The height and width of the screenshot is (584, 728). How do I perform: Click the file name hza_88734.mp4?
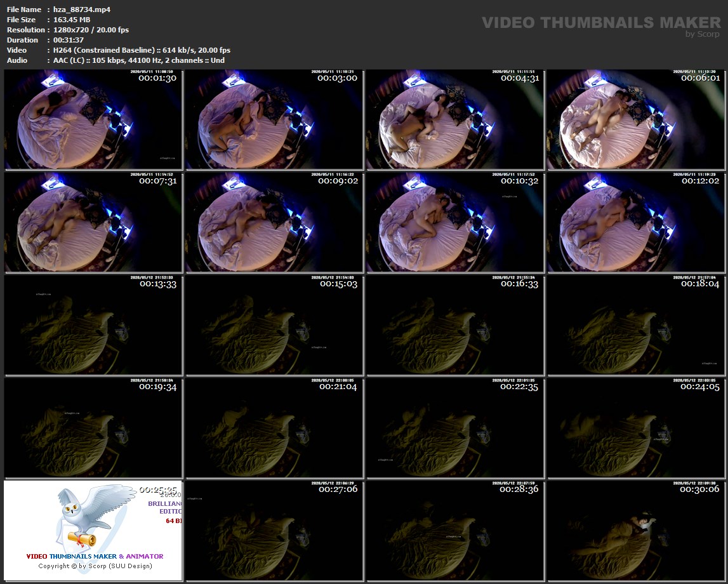82,10
